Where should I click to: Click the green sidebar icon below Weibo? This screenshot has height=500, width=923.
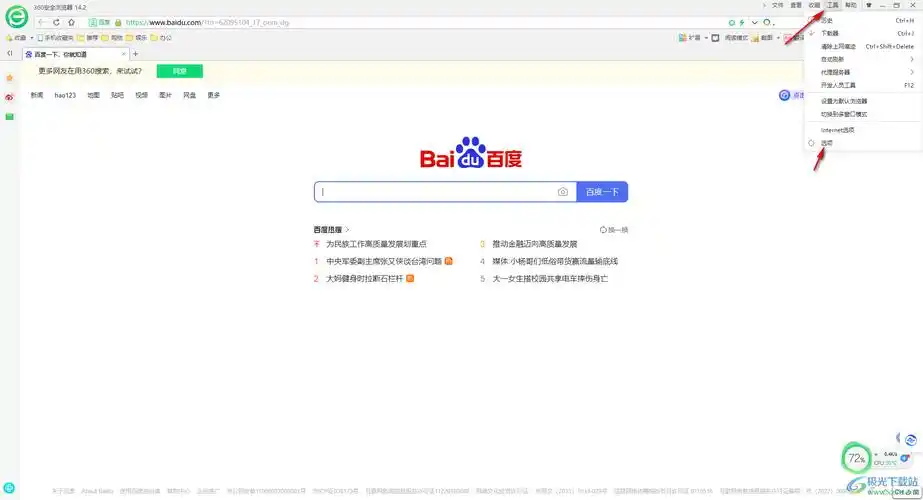[x=9, y=117]
